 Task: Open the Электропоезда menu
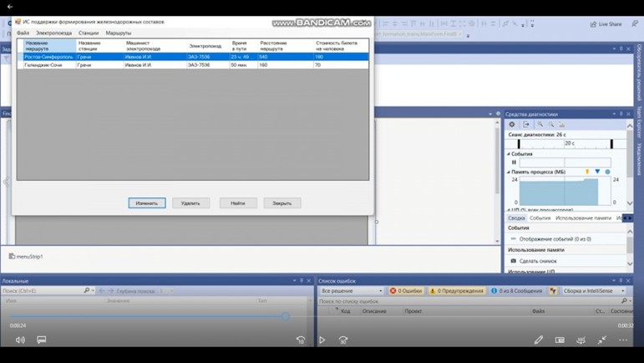point(53,33)
